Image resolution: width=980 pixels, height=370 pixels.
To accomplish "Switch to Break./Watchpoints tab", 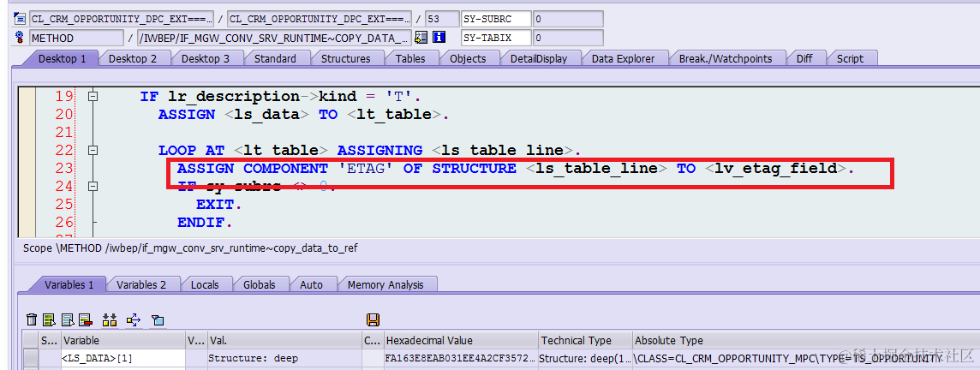I will point(725,58).
